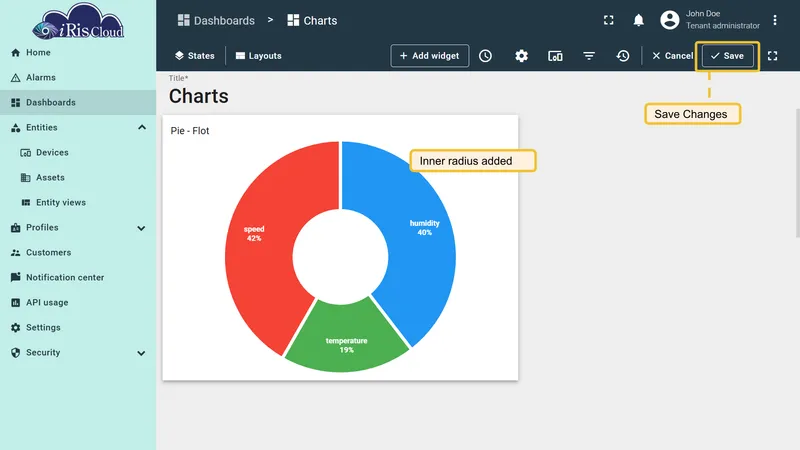This screenshot has width=800, height=450.
Task: Edit the Charts title field
Action: click(x=199, y=96)
